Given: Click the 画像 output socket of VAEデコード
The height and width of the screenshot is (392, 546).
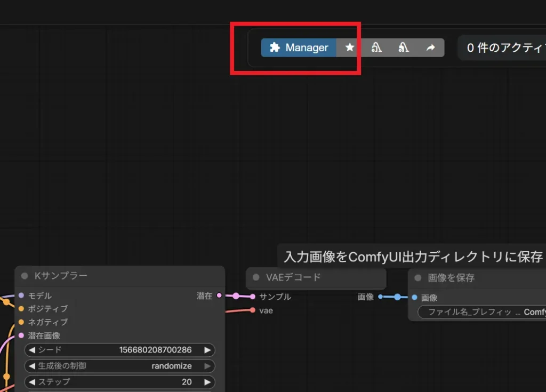Looking at the screenshot, I should [380, 297].
